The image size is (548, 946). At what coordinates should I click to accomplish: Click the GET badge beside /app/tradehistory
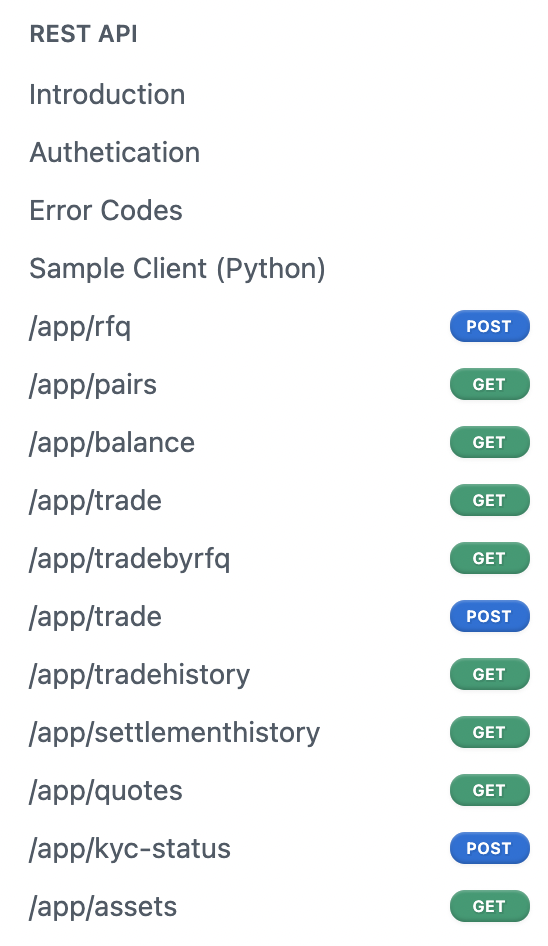[489, 674]
